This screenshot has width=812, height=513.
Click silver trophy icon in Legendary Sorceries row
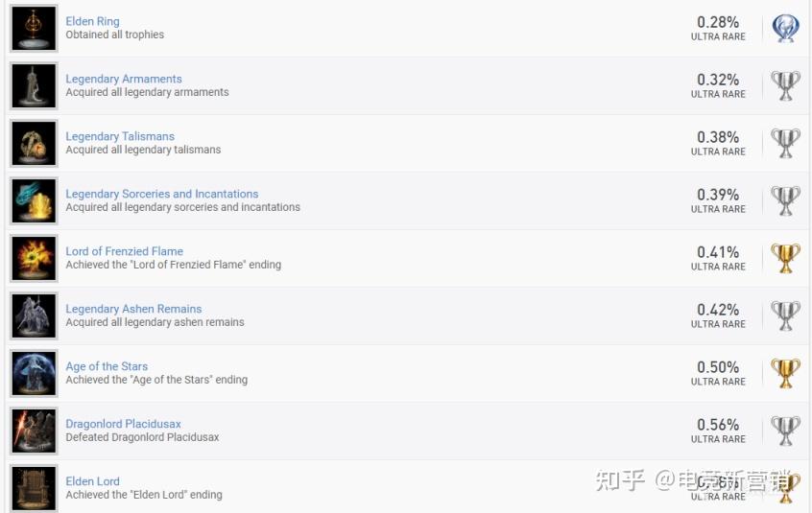pyautogui.click(x=785, y=200)
